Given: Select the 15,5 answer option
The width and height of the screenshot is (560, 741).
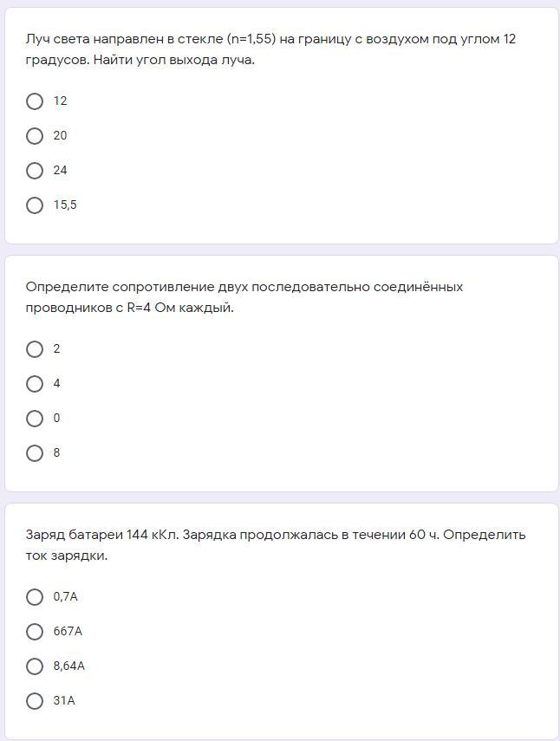Looking at the screenshot, I should point(35,205).
